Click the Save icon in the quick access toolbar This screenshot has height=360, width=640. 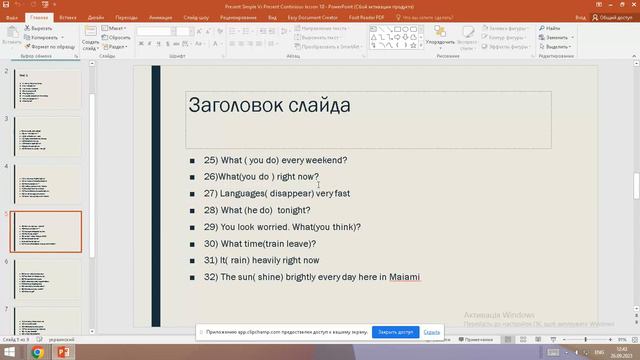pos(6,4)
